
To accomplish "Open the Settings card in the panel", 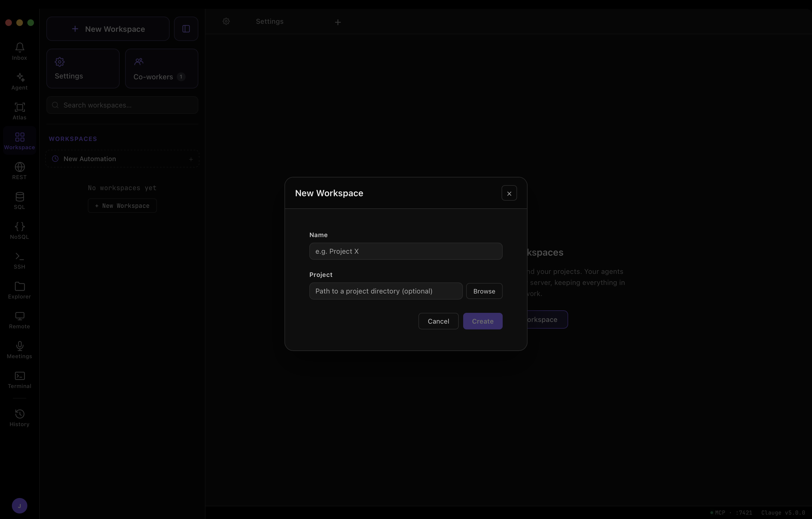I will coord(83,69).
